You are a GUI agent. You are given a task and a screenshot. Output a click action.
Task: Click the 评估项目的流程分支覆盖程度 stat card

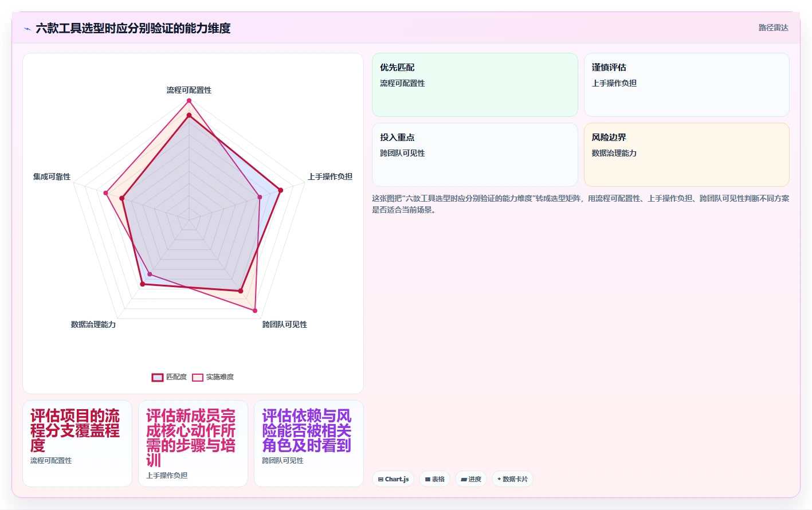point(77,444)
